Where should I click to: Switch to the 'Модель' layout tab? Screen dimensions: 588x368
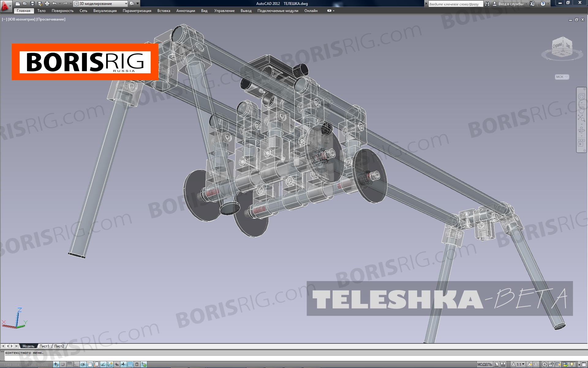point(28,346)
